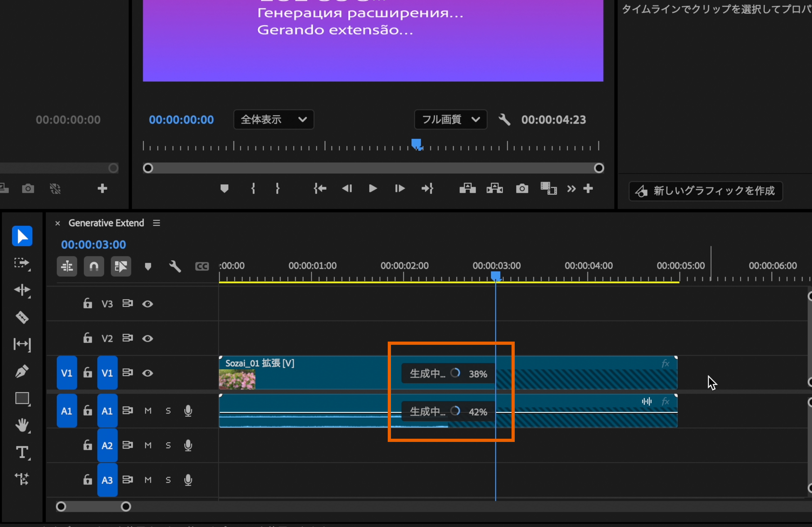
Task: Open timeline display settings wrench
Action: [175, 266]
